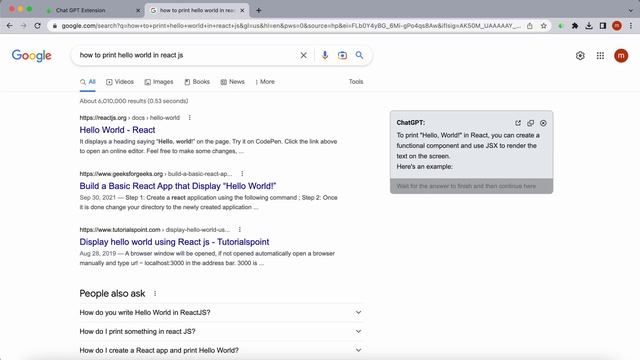
Task: Open options dots next to geeksforgeeks result
Action: [242, 173]
